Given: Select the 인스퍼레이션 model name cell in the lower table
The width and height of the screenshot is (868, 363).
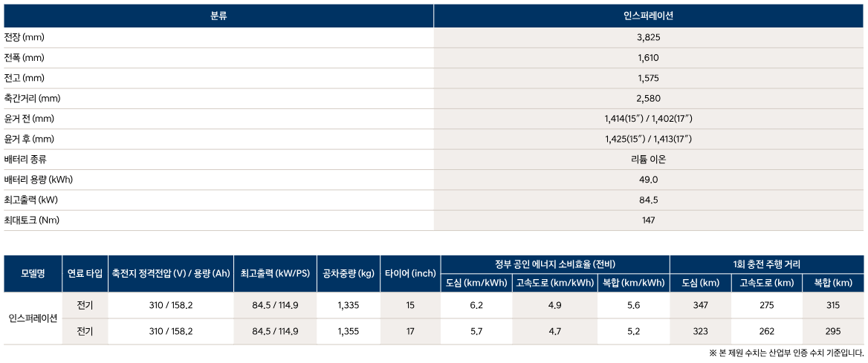Looking at the screenshot, I should 33,318.
